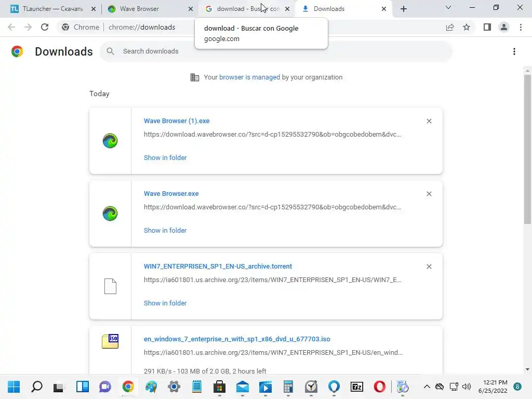Click the torrent blank file icon
The width and height of the screenshot is (532, 399).
pyautogui.click(x=110, y=286)
